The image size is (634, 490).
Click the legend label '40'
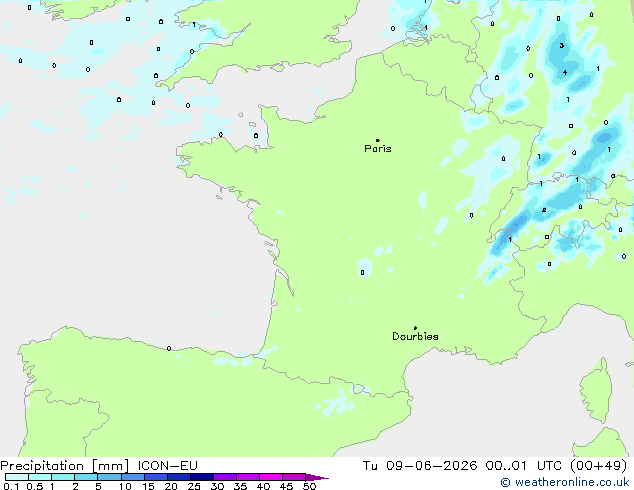point(263,486)
